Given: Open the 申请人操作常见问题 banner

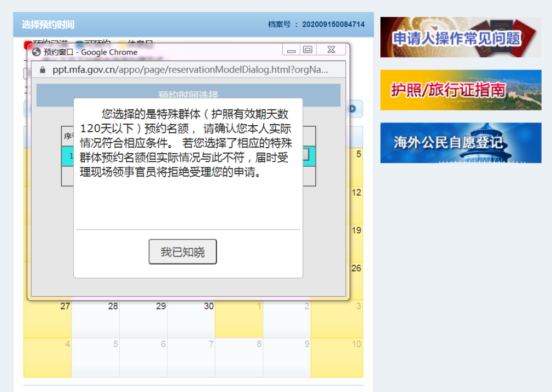Looking at the screenshot, I should click(460, 37).
